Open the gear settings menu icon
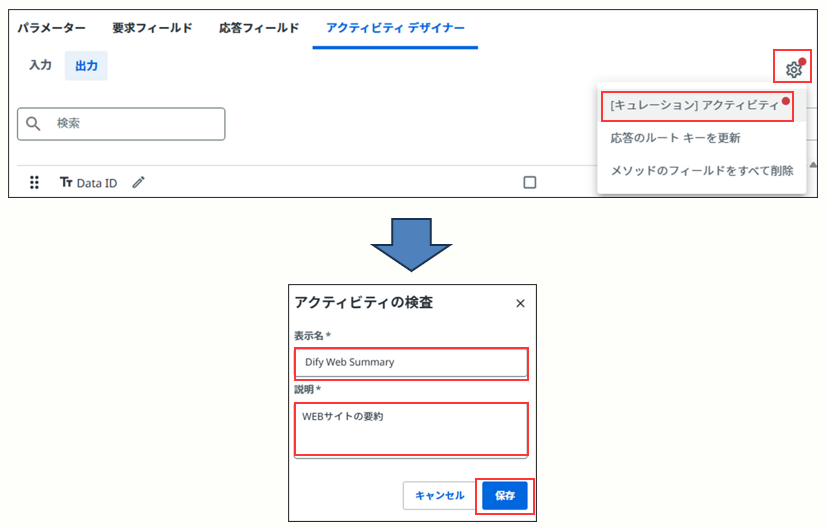Screen dimensions: 828x527 tap(793, 69)
